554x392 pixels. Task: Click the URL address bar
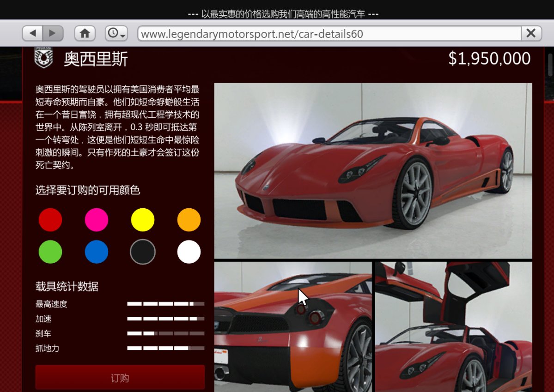(x=329, y=34)
